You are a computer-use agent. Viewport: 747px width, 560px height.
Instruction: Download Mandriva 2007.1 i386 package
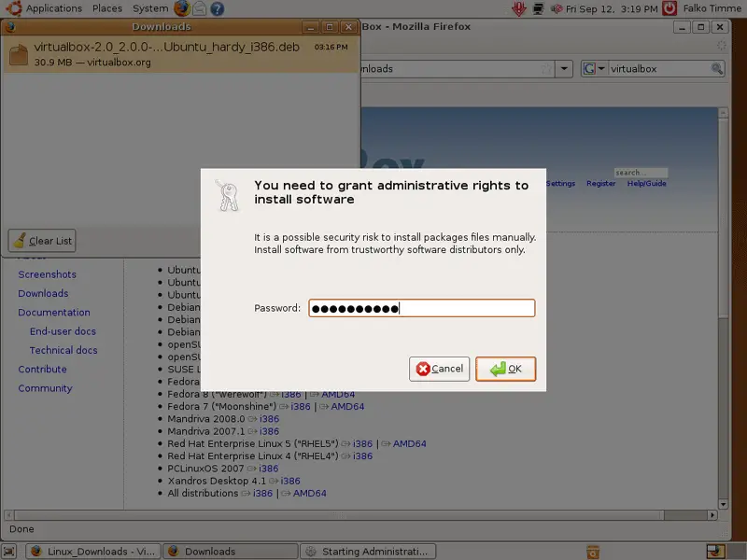[x=269, y=431]
